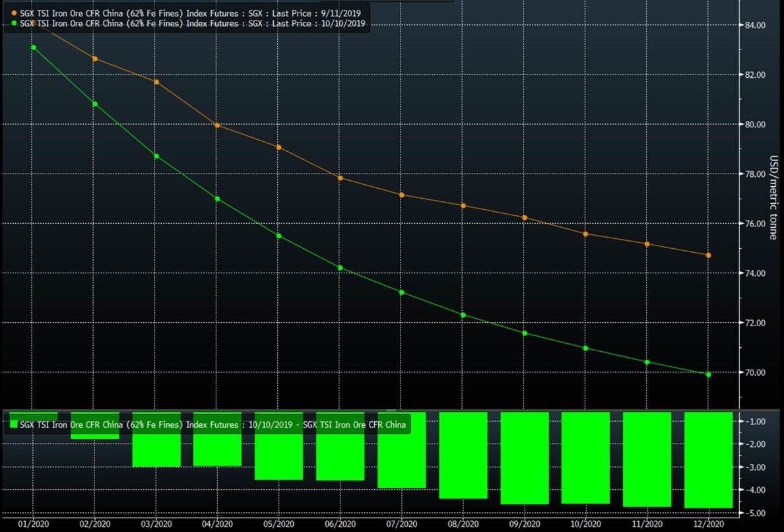
Task: Click the 84.00 price axis label
Action: pyautogui.click(x=755, y=25)
